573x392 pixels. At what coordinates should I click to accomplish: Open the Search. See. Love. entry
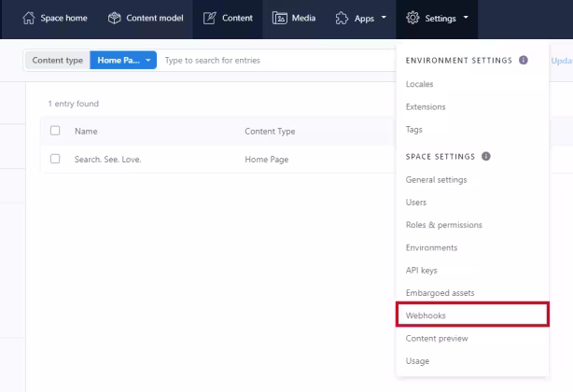click(x=108, y=160)
